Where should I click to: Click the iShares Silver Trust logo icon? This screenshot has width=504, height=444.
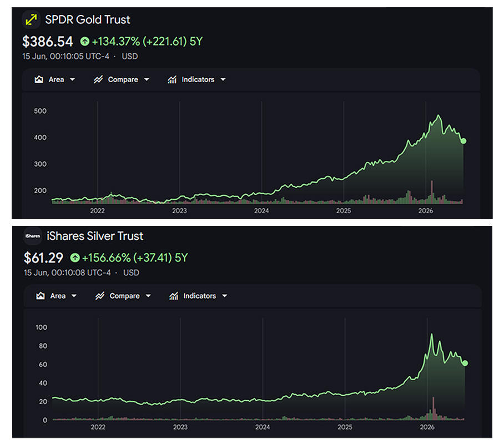[x=33, y=236]
